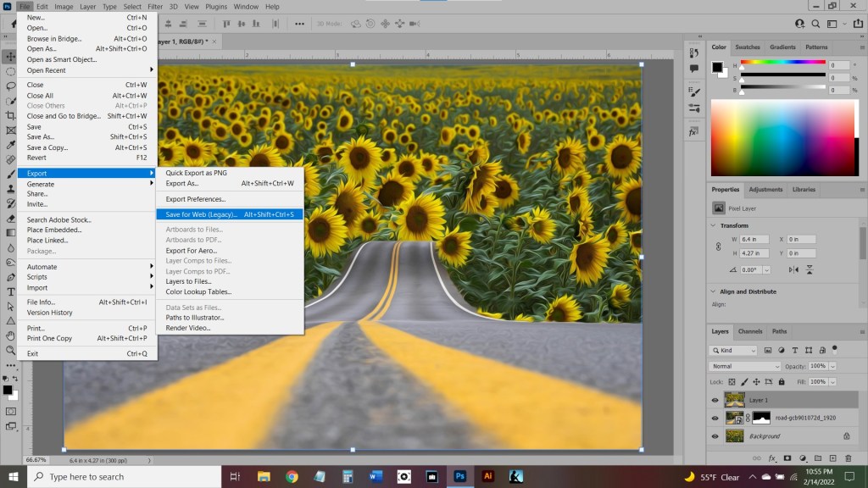Toggle visibility of the Background layer

click(715, 436)
